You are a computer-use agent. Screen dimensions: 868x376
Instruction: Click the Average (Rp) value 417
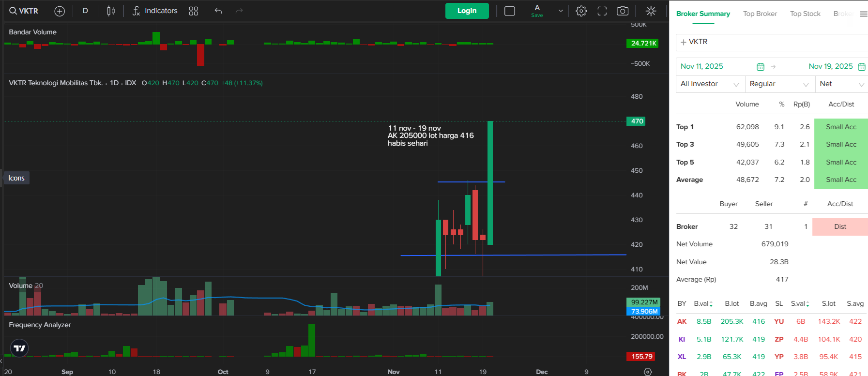(x=782, y=279)
